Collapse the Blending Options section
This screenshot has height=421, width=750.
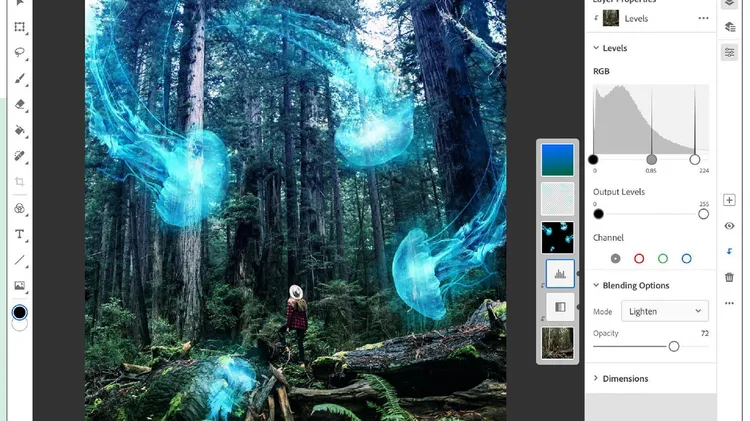click(x=596, y=285)
